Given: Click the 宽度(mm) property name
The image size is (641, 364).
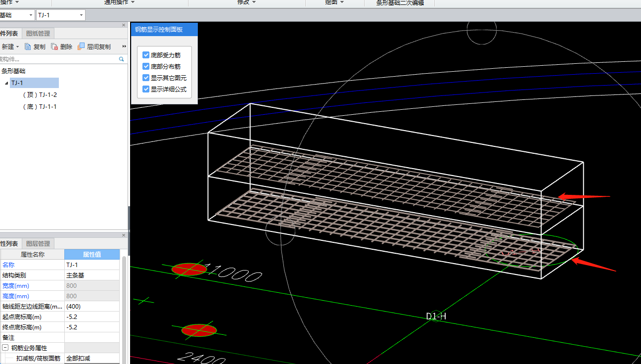Looking at the screenshot, I should 16,286.
